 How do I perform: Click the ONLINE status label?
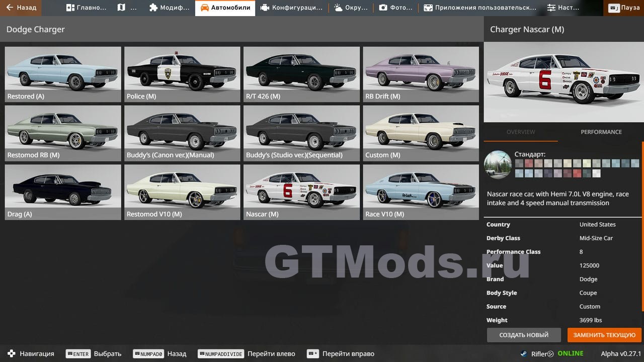[571, 353]
